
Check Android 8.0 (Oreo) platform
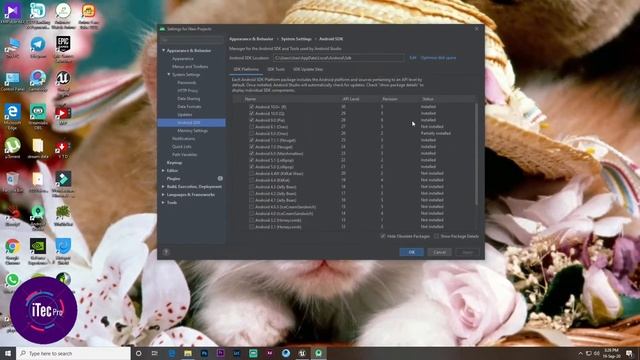(x=251, y=133)
